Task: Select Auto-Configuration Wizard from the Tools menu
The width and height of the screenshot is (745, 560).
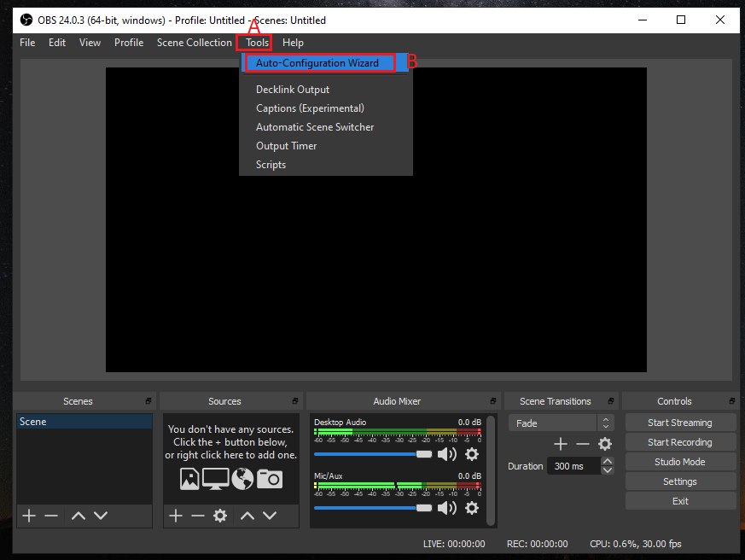Action: 317,63
